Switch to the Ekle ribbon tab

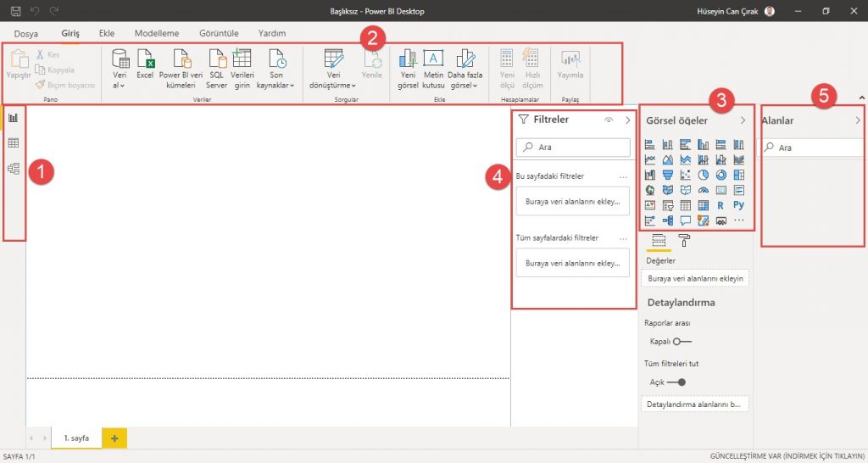pos(107,33)
